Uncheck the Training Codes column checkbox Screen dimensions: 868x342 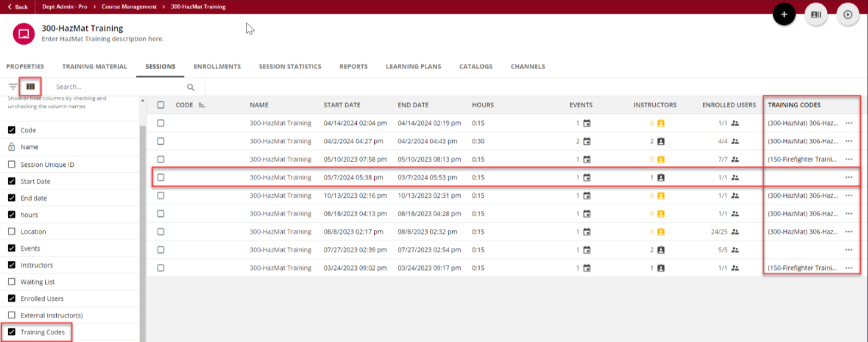tap(11, 332)
